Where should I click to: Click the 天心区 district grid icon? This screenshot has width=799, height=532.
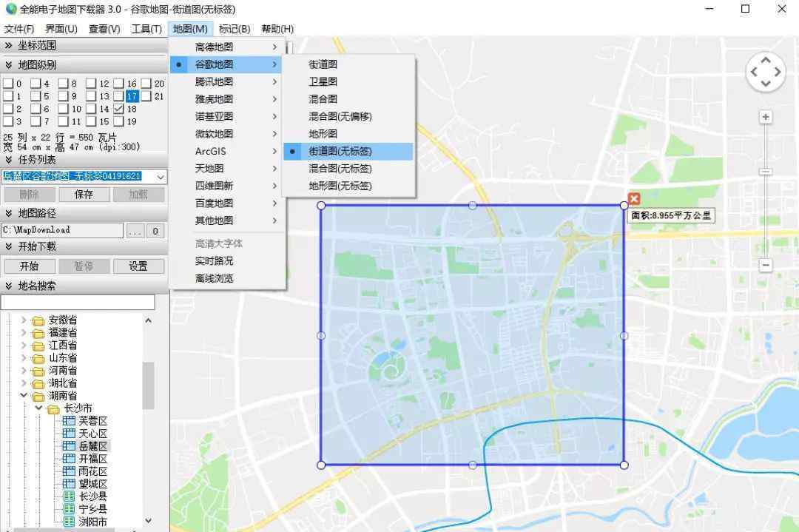point(69,434)
